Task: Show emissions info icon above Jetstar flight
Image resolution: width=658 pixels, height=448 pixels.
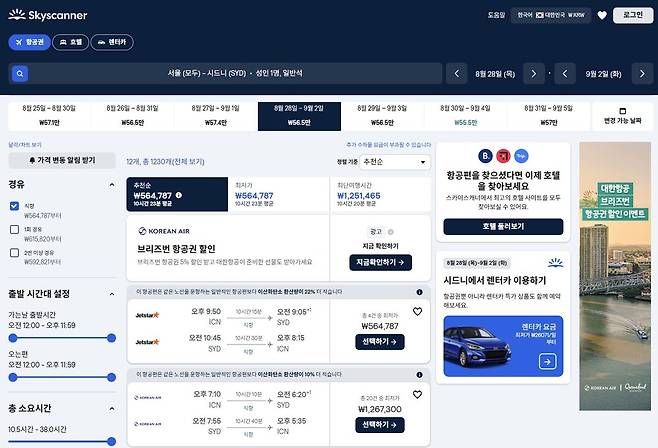Action: point(419,292)
